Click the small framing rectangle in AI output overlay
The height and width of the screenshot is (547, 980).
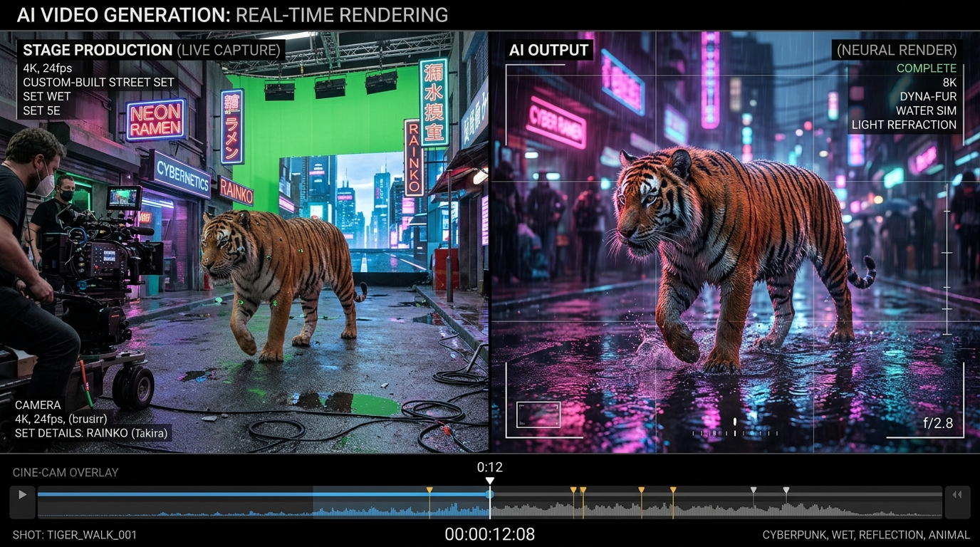(x=538, y=415)
